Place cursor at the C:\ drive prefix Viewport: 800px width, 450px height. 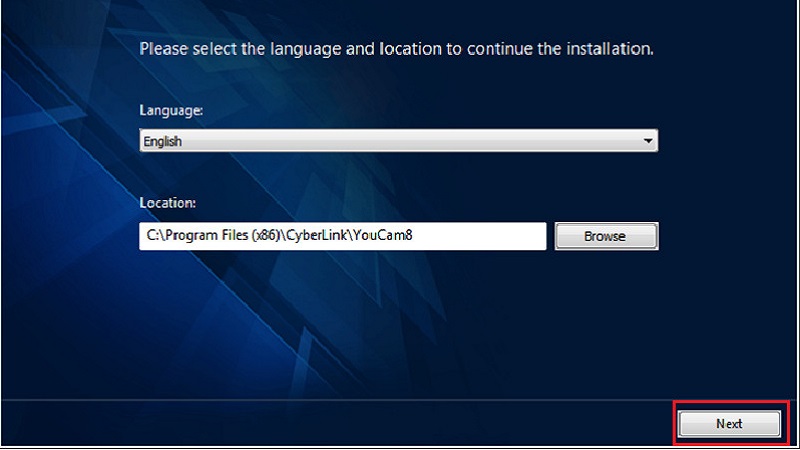pos(148,236)
